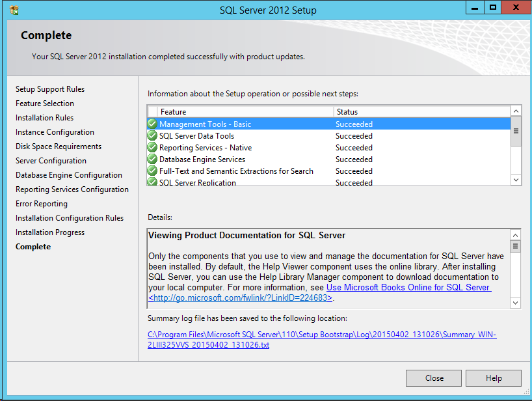Click the checkmark icon for Full-Text and Semantic Extractions
Screen dimensions: 532x401
pyautogui.click(x=152, y=171)
